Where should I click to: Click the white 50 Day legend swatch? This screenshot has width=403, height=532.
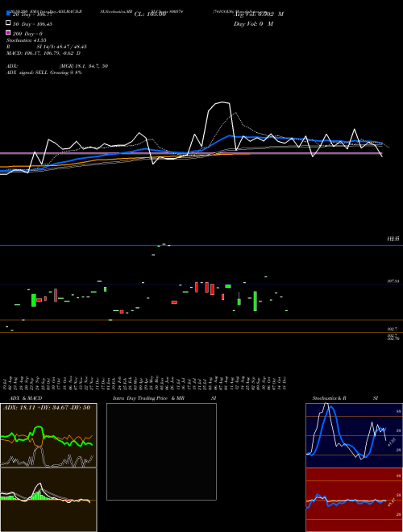tap(8, 23)
